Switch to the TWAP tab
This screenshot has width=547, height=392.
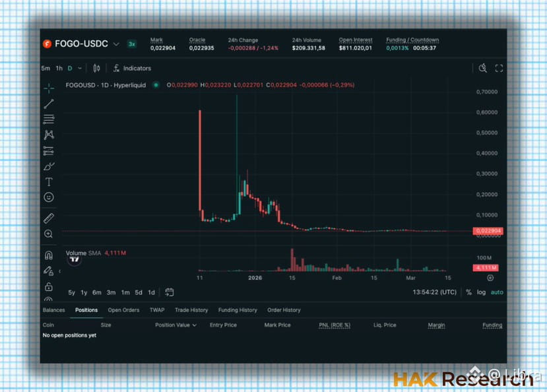(157, 310)
